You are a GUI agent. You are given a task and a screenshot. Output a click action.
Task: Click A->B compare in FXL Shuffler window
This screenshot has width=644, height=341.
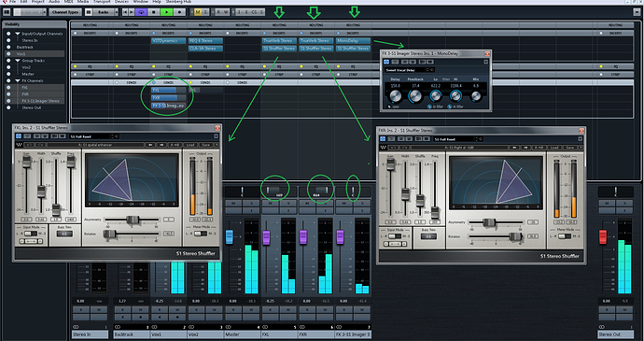(175, 145)
